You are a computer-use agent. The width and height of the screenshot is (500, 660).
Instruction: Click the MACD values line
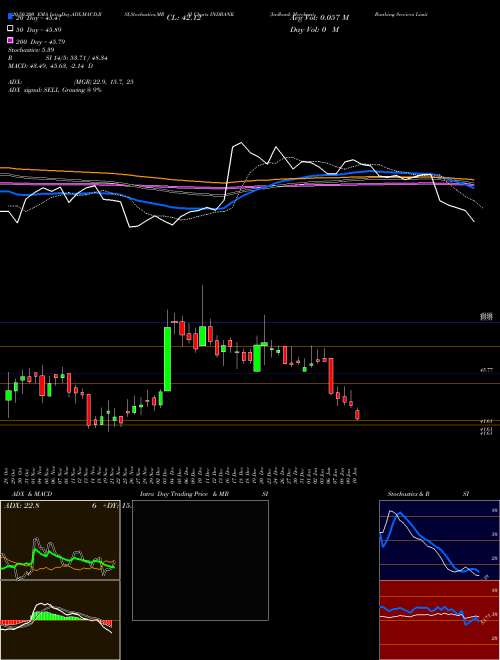(51, 66)
